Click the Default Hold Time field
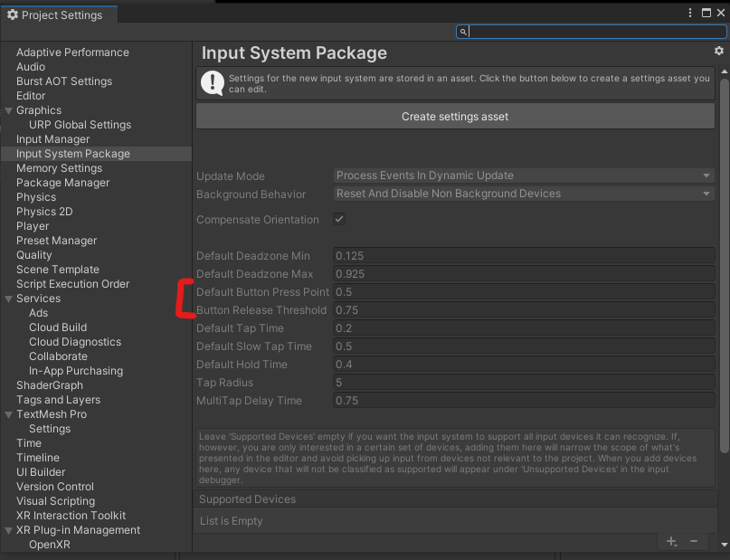Image resolution: width=730 pixels, height=560 pixels. (x=524, y=365)
